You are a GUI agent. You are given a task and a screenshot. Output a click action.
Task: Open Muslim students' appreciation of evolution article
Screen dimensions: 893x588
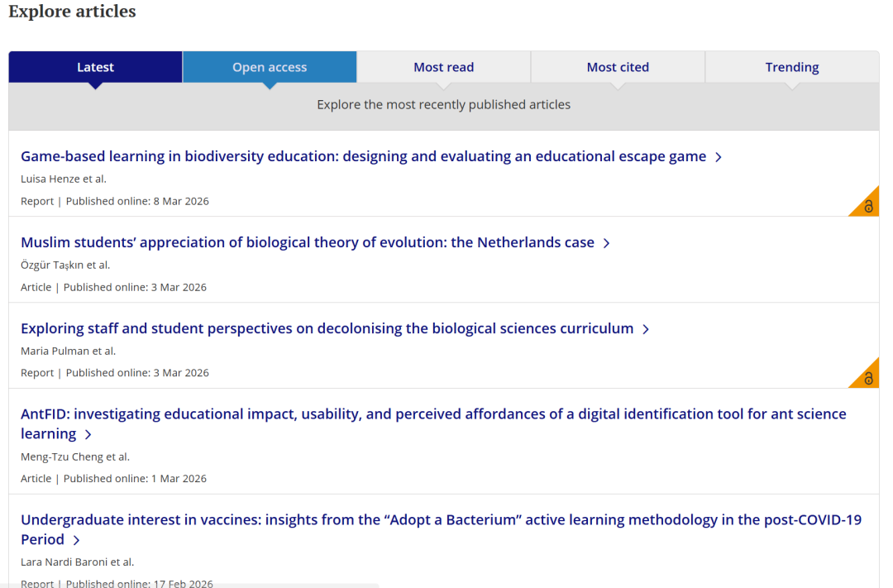click(307, 242)
